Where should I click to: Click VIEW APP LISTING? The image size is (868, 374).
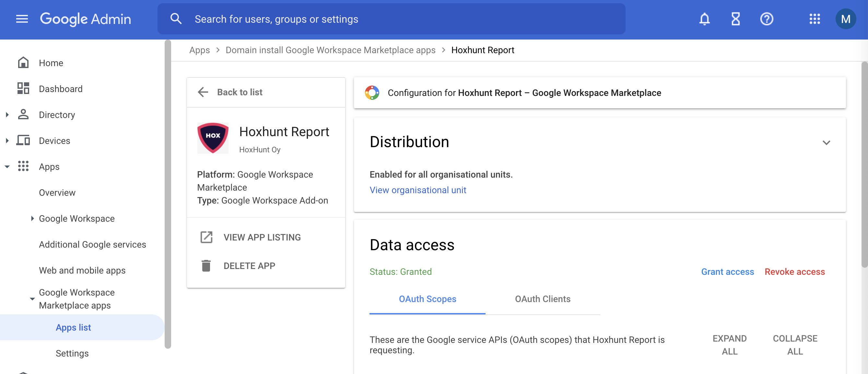click(x=262, y=237)
